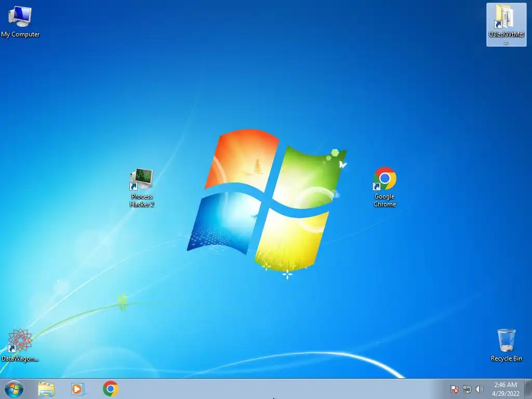
Task: Select the My Computer desktop icon
Action: click(x=20, y=21)
